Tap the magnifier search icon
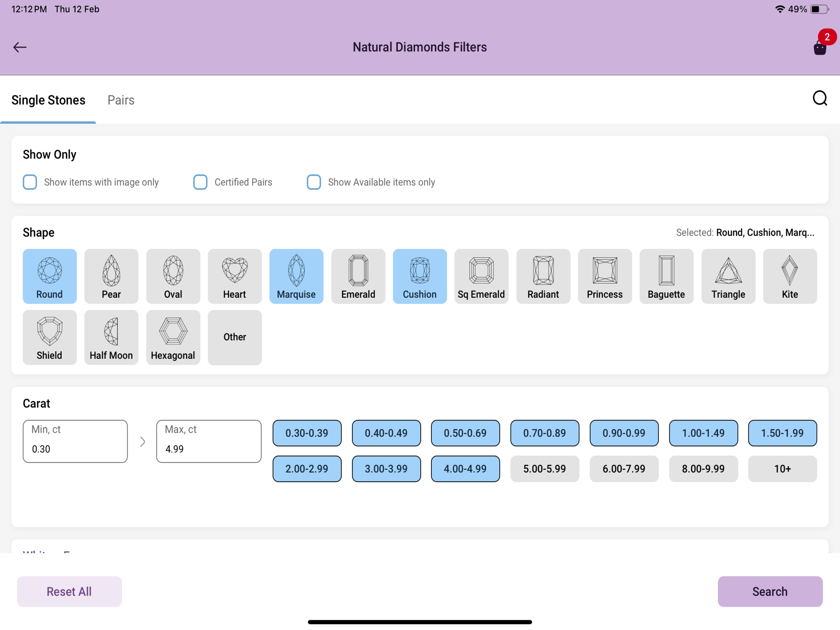This screenshot has width=840, height=630. coord(820,98)
